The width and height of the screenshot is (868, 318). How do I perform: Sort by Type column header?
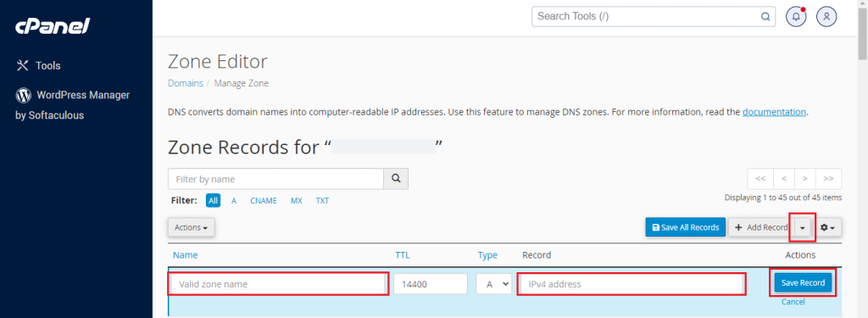pos(487,255)
